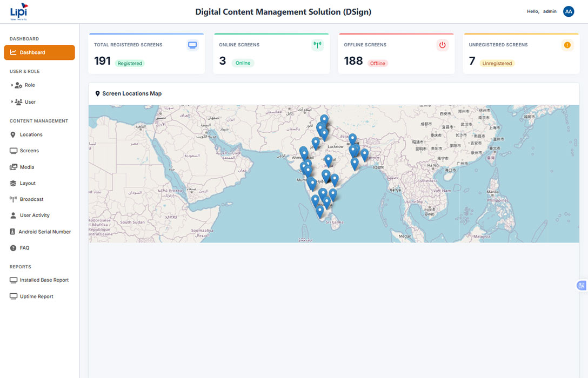This screenshot has width=588, height=378.
Task: Click the Installed Base Report monitor icon
Action: coord(14,280)
